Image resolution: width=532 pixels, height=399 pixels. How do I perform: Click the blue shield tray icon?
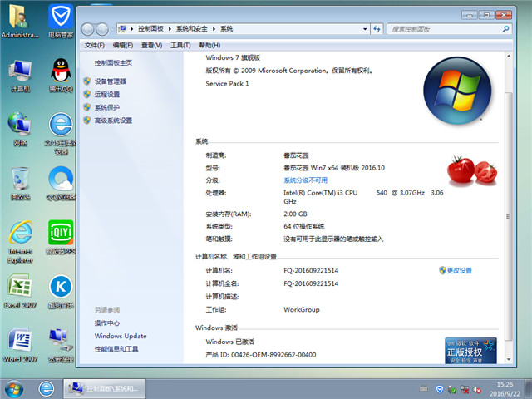click(x=440, y=389)
